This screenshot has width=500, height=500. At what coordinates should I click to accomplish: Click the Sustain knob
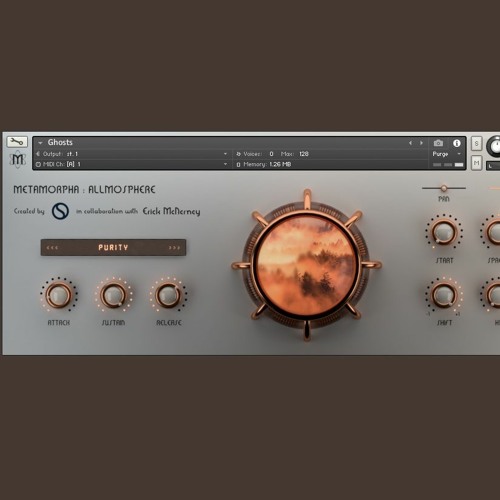(113, 295)
